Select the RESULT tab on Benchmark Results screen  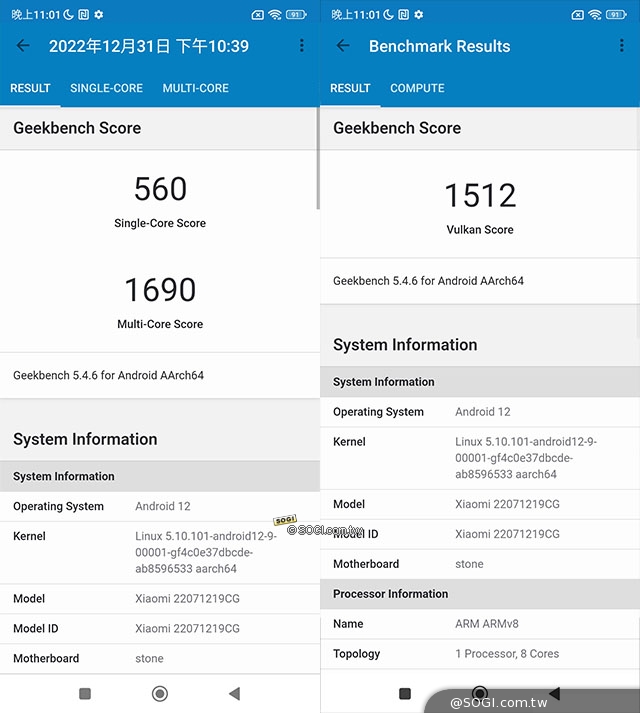coord(350,88)
